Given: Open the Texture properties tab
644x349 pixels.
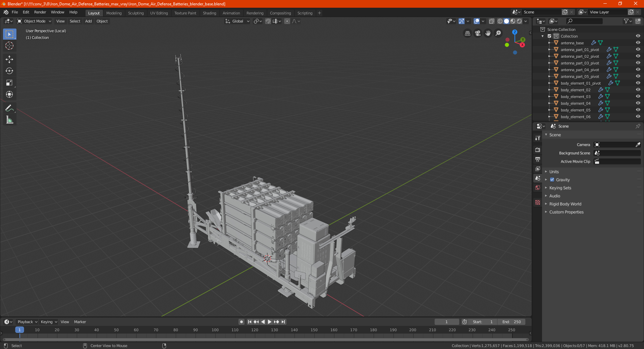Looking at the screenshot, I should (x=538, y=202).
